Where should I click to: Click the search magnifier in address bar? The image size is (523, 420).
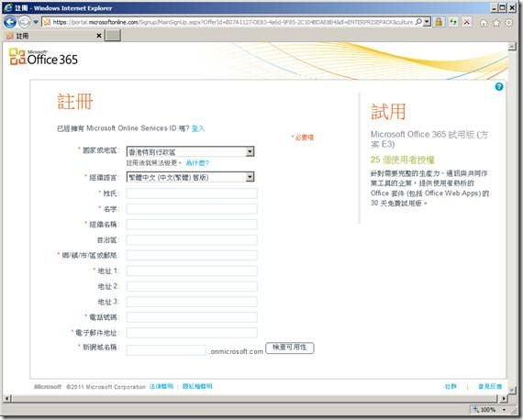pos(418,22)
